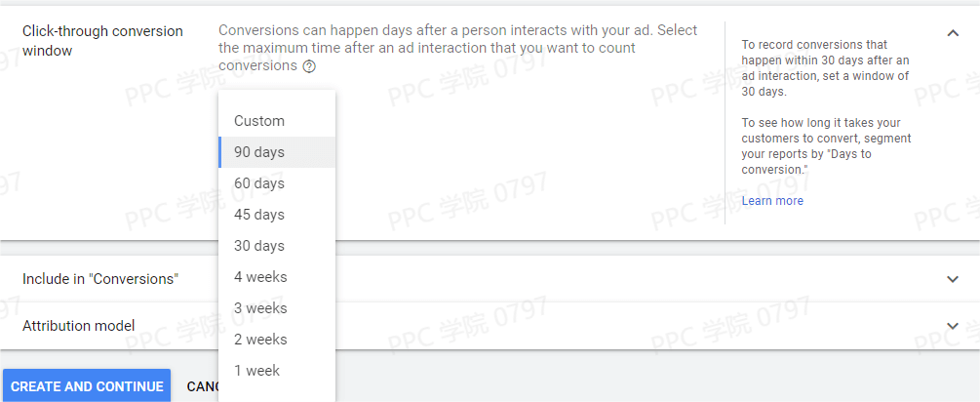Click the Attribution model row label
The image size is (980, 402).
point(78,326)
